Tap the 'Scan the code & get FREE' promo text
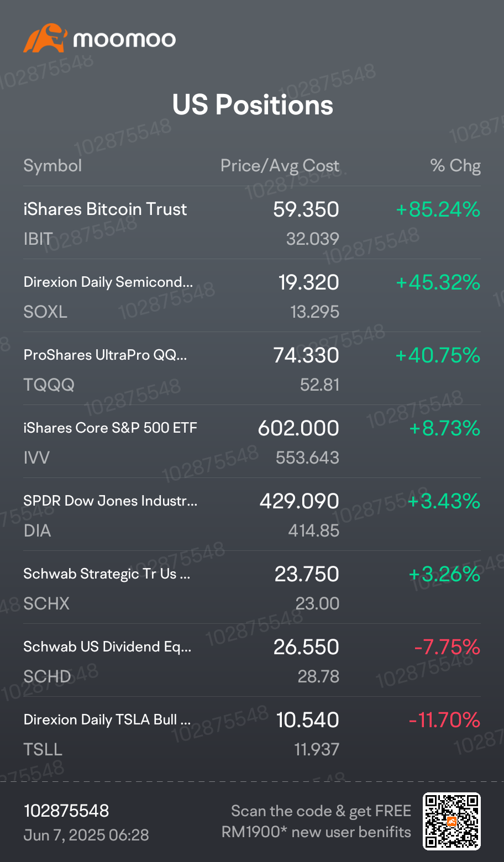The height and width of the screenshot is (862, 504). [321, 811]
